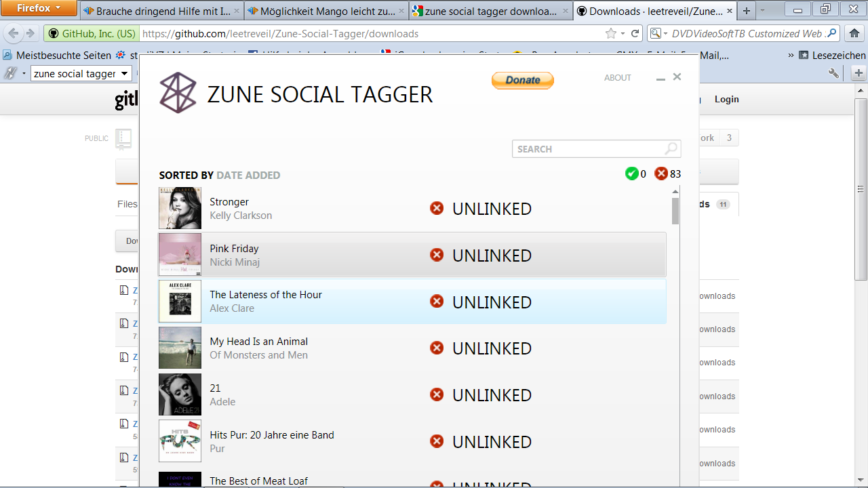Click the plus button beside the wrench icon
The image size is (868, 488).
[859, 73]
